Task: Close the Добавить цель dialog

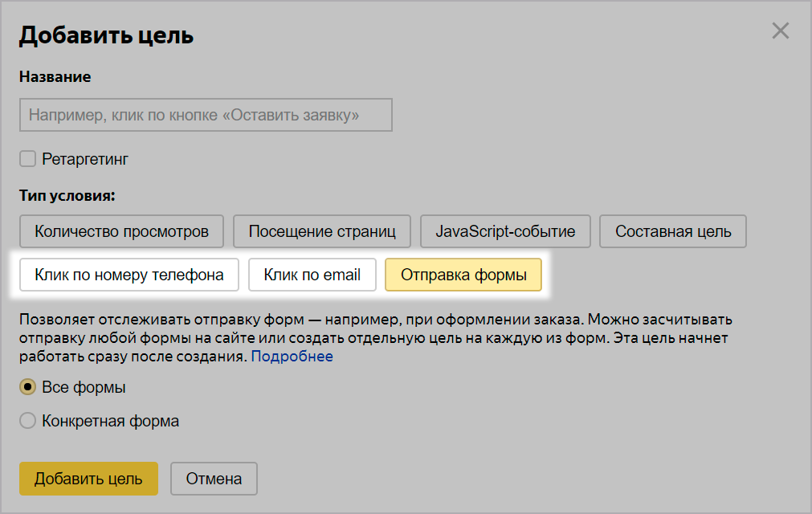Action: 780,31
